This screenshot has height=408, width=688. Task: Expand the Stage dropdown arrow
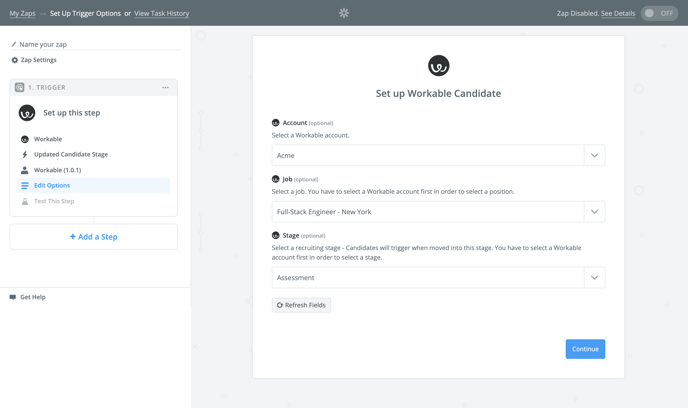(x=595, y=278)
